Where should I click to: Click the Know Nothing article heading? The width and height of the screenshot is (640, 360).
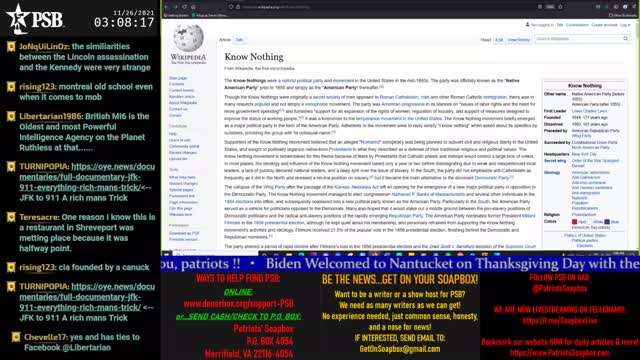click(x=254, y=57)
